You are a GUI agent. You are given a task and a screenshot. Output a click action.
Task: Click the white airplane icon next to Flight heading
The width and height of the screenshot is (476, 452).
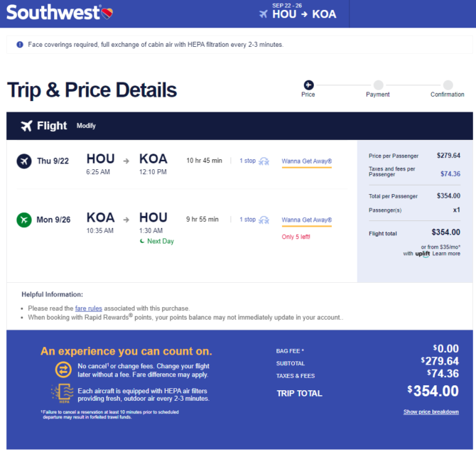(x=26, y=126)
